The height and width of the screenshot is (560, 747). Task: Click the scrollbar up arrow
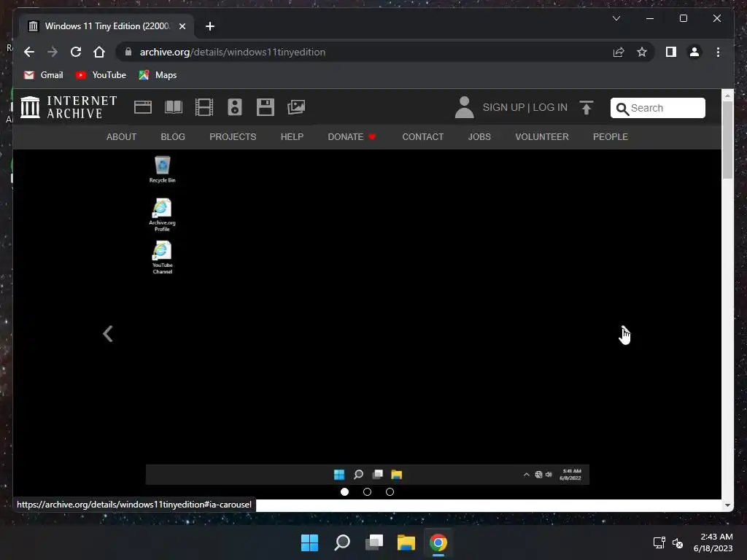point(727,96)
